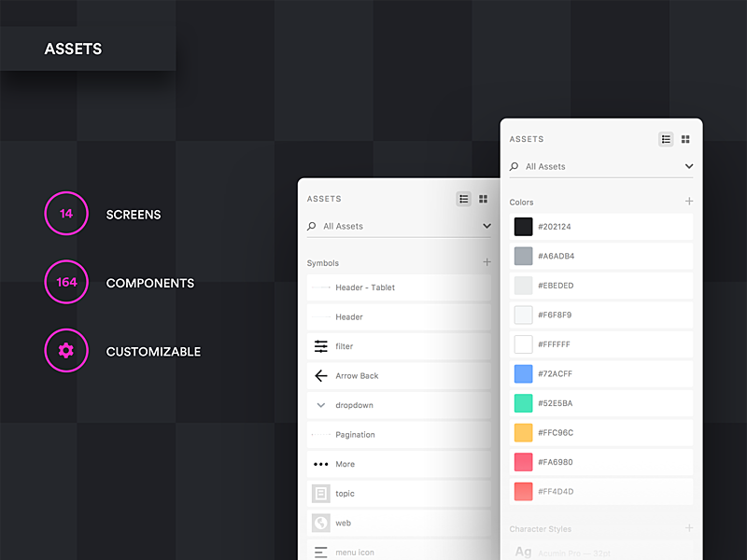Pick the #72ACFF blue color swatch
747x560 pixels.
[x=523, y=374]
